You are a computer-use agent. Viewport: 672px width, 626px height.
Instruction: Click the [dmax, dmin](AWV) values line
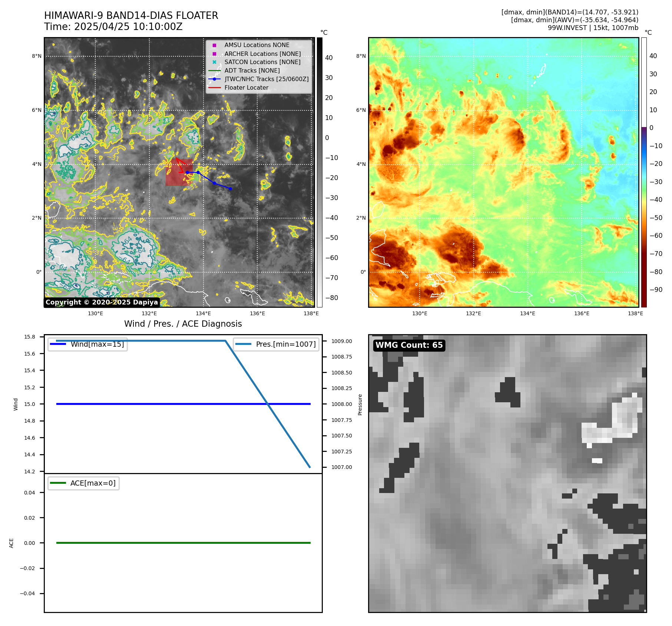(575, 20)
